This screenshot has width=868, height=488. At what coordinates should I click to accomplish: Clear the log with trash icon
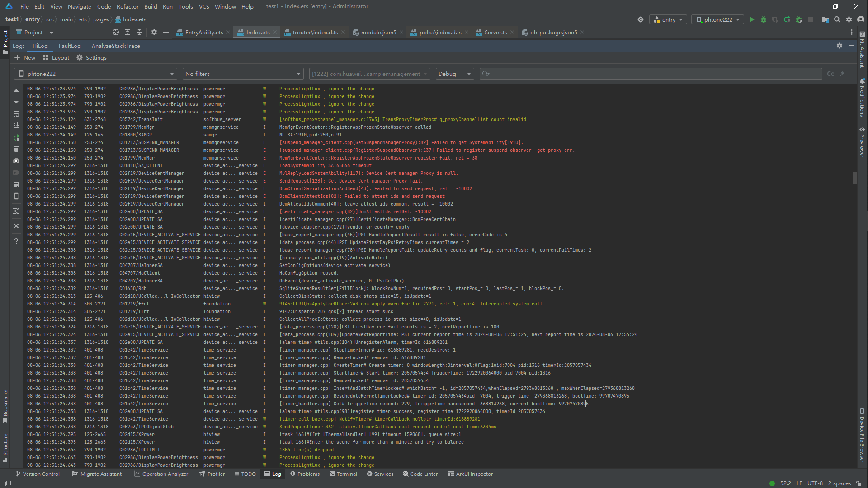click(x=16, y=149)
